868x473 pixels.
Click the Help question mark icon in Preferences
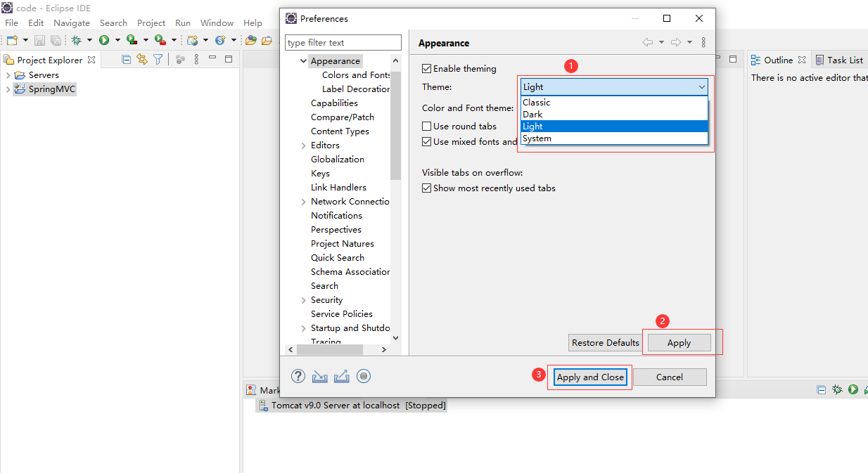click(x=298, y=377)
